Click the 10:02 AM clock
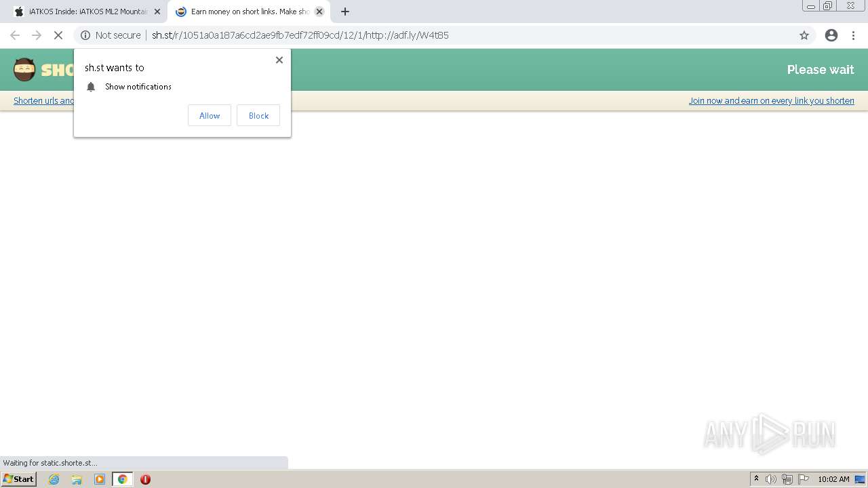This screenshot has width=868, height=488. point(833,479)
